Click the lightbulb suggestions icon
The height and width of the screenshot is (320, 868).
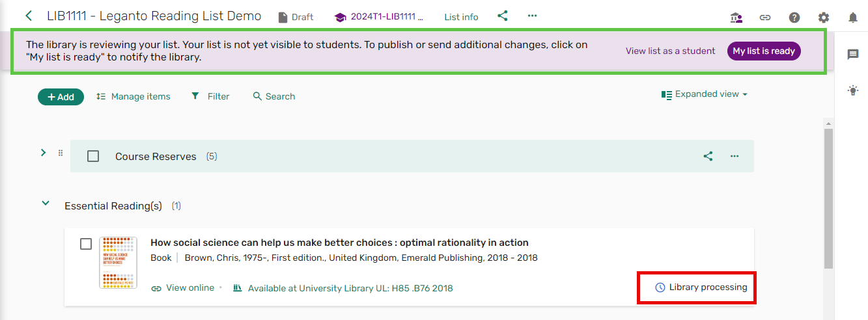pyautogui.click(x=852, y=91)
